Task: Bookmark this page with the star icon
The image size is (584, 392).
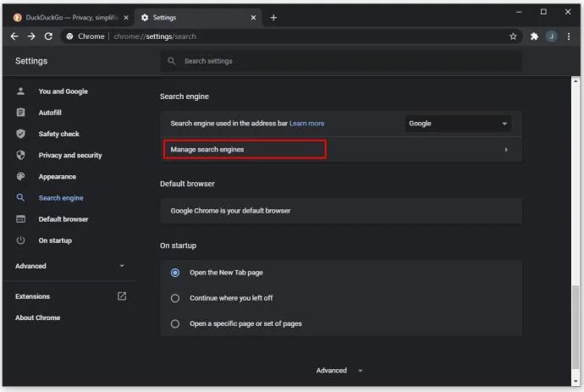Action: (x=513, y=36)
